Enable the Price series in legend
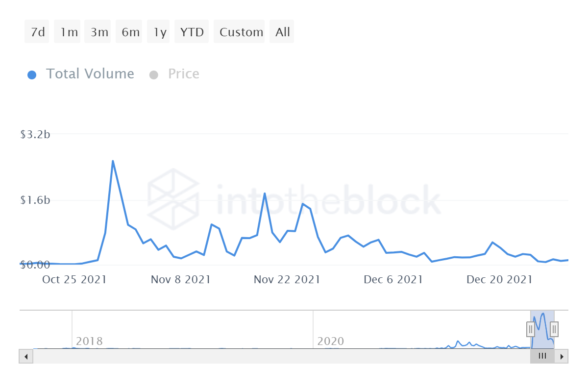 183,74
